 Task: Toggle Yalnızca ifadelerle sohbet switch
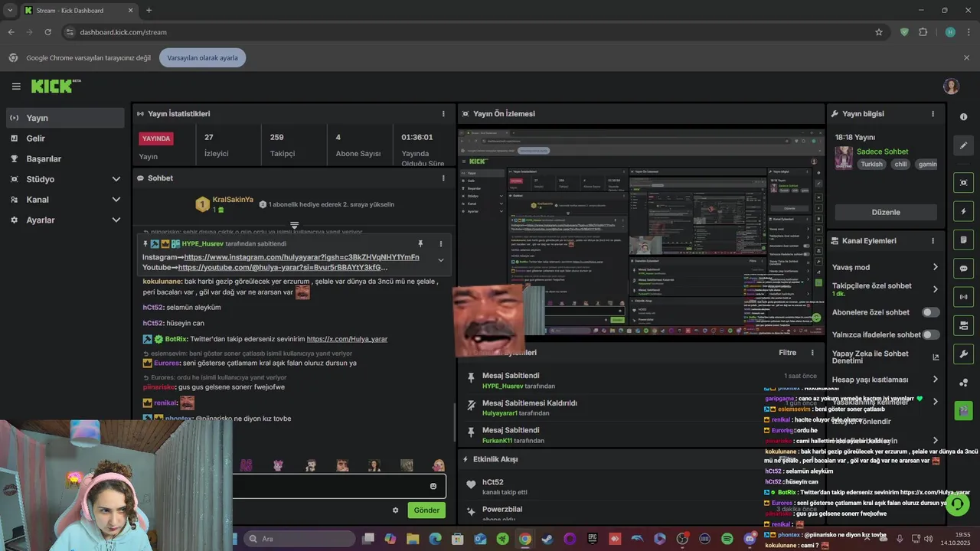930,334
